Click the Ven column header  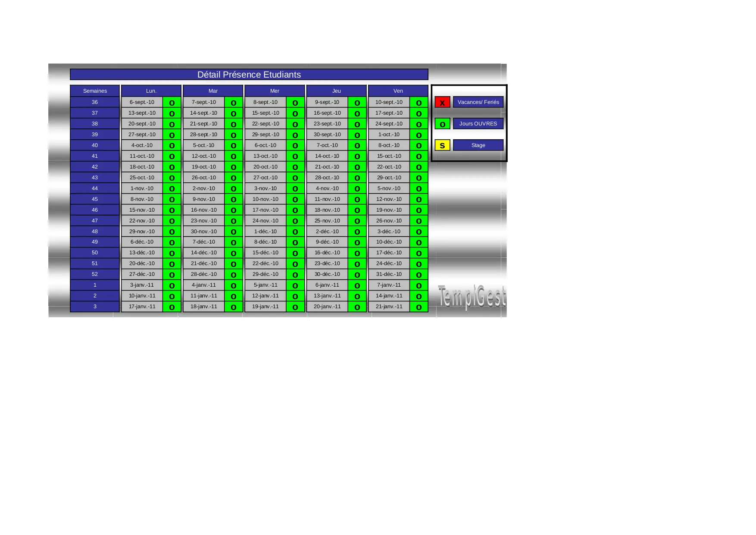click(398, 91)
